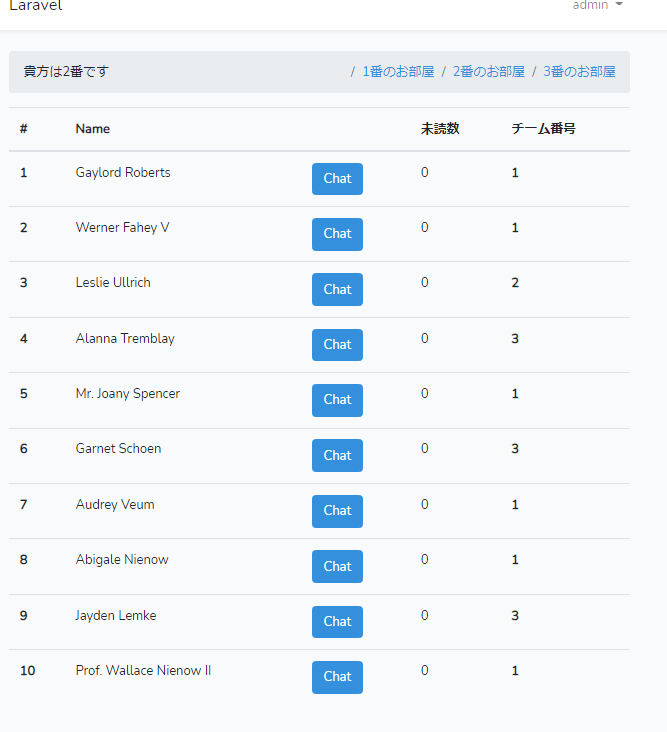Click unread count for Alanna Tremblay
This screenshot has width=667, height=732.
coord(424,338)
